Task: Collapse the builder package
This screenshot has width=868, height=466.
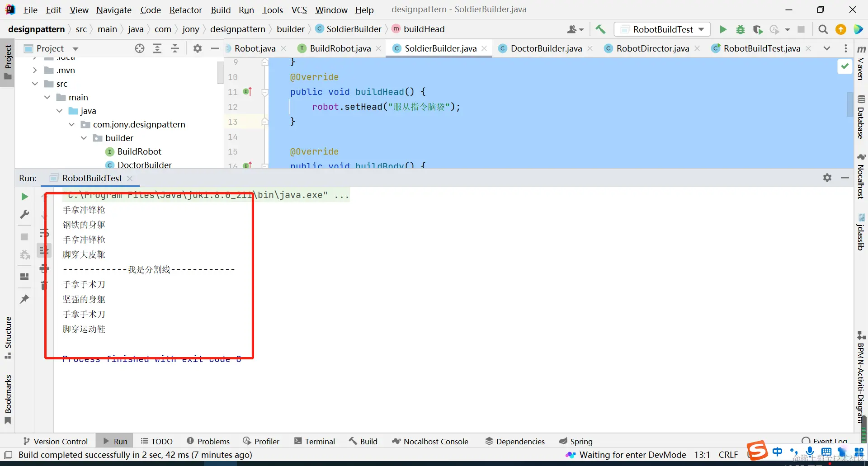Action: coord(84,138)
